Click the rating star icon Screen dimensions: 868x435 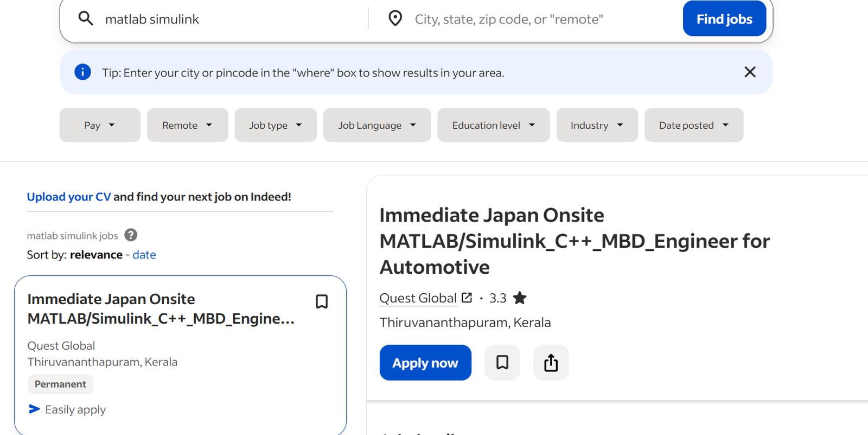coord(520,298)
